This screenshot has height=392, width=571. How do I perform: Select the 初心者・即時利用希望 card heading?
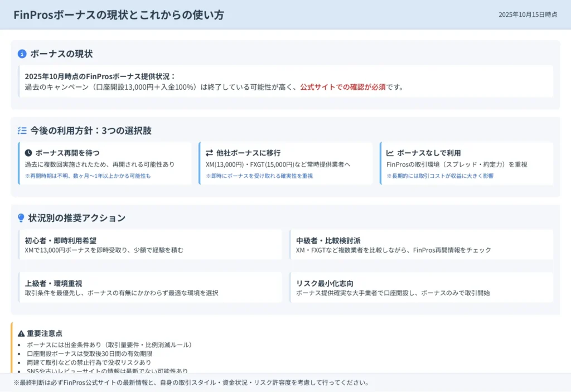(61, 240)
